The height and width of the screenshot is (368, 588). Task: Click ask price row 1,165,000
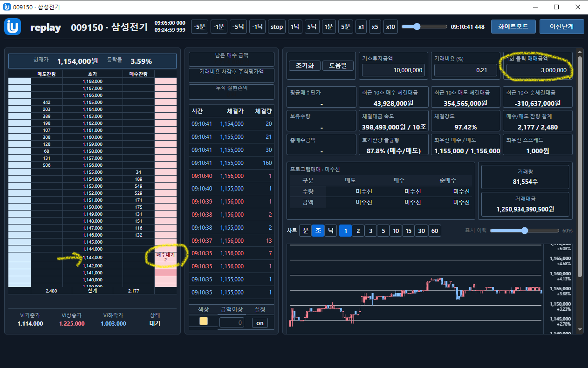pos(92,102)
